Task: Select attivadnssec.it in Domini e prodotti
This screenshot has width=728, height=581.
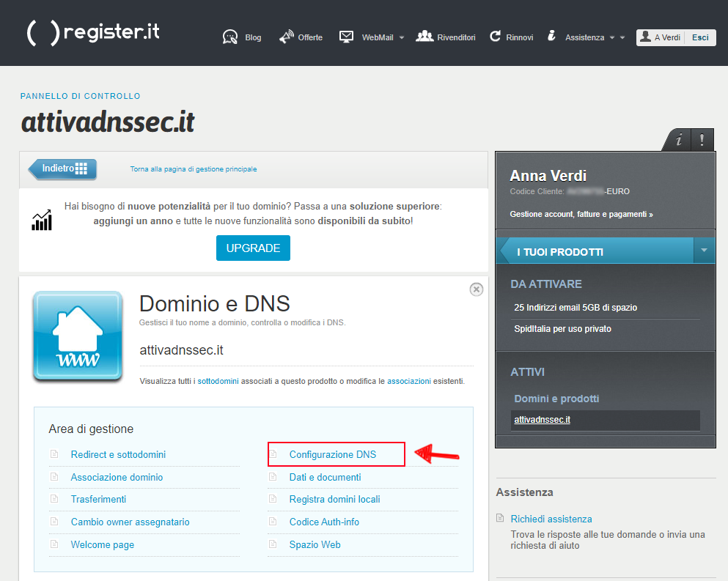Action: 543,420
